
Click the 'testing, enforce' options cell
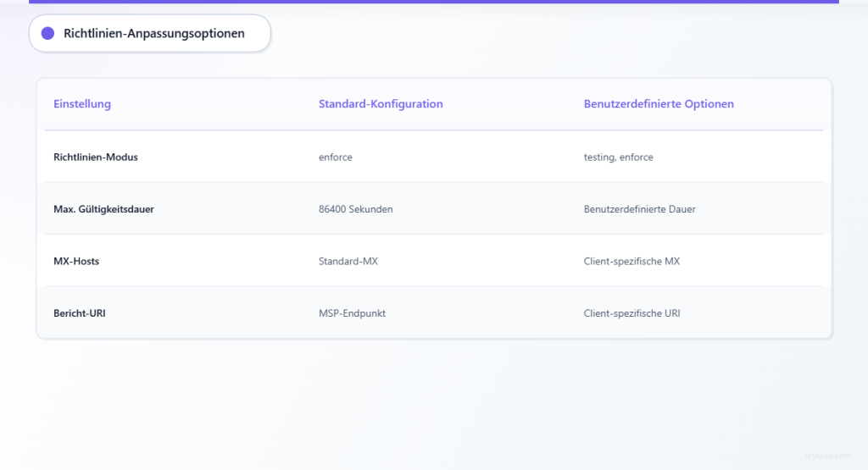pyautogui.click(x=618, y=157)
